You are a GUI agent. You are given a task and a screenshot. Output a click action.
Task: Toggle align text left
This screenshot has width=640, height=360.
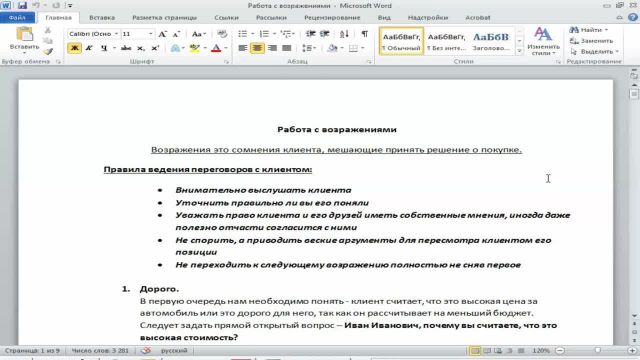[x=242, y=48]
